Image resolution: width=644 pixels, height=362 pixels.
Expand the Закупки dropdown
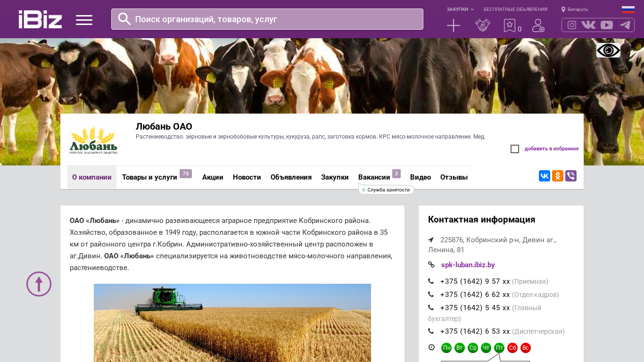tap(460, 9)
